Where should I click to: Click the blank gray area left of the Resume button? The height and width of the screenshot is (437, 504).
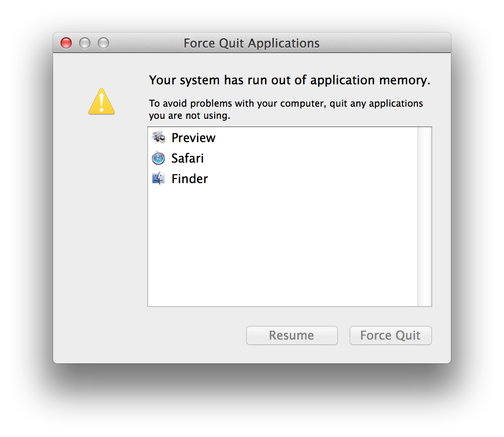pyautogui.click(x=148, y=335)
